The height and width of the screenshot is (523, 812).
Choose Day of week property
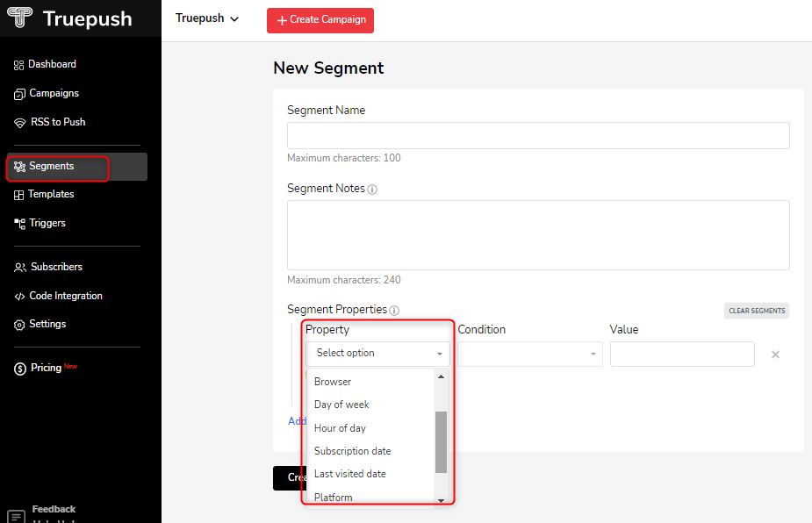pyautogui.click(x=341, y=405)
